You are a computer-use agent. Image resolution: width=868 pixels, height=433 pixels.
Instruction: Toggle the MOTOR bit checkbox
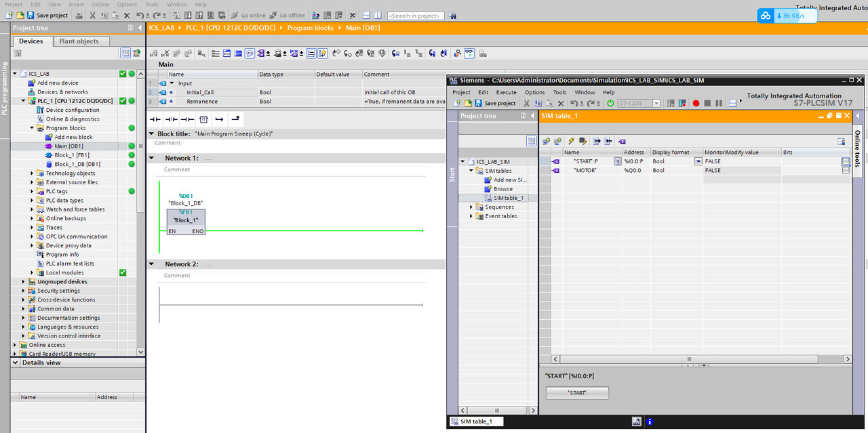[x=846, y=171]
